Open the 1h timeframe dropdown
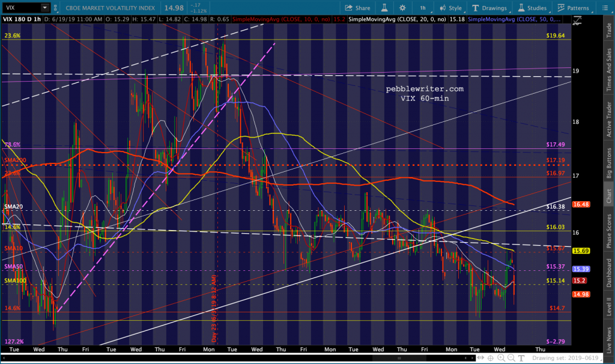 point(423,8)
